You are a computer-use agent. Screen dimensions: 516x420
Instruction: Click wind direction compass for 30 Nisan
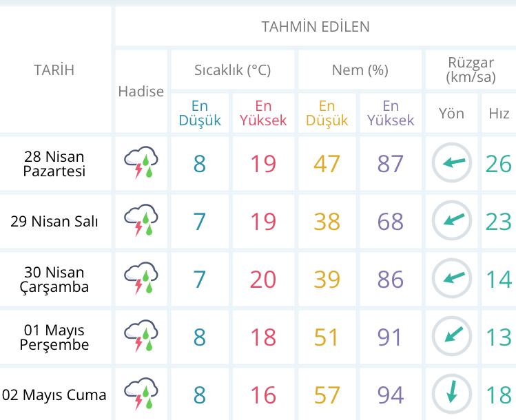click(452, 280)
